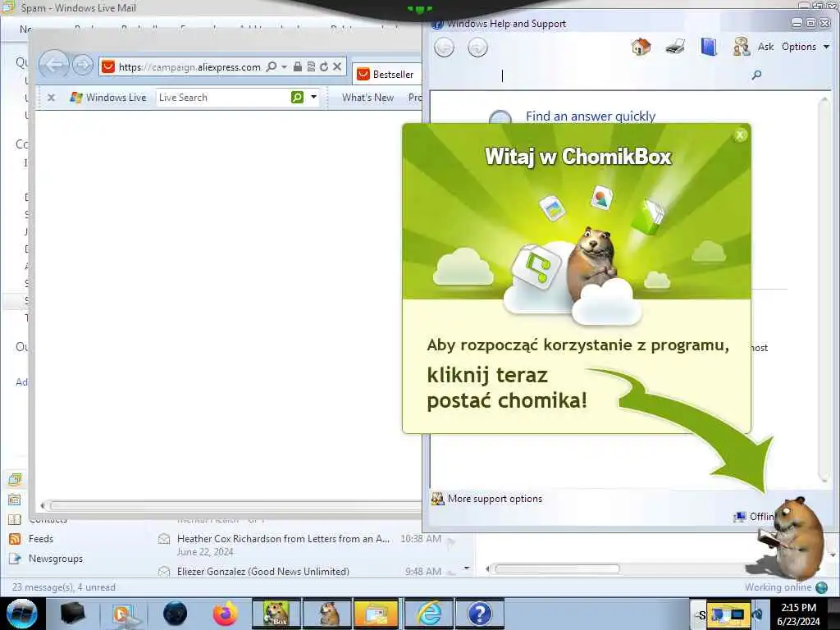The width and height of the screenshot is (840, 630).
Task: Click Ask in Help and Support
Action: [765, 47]
